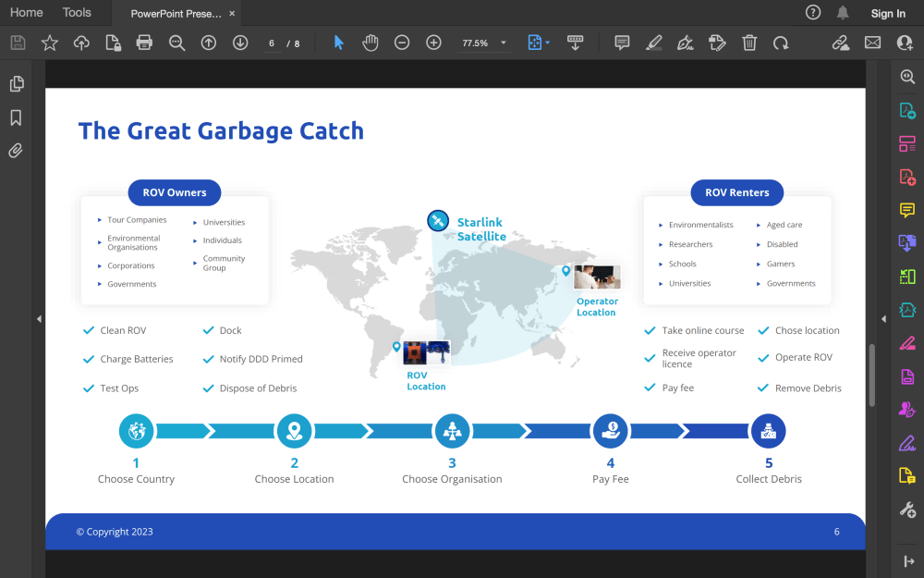
Task: Open yellow Send for Comments tool
Action: click(x=907, y=476)
